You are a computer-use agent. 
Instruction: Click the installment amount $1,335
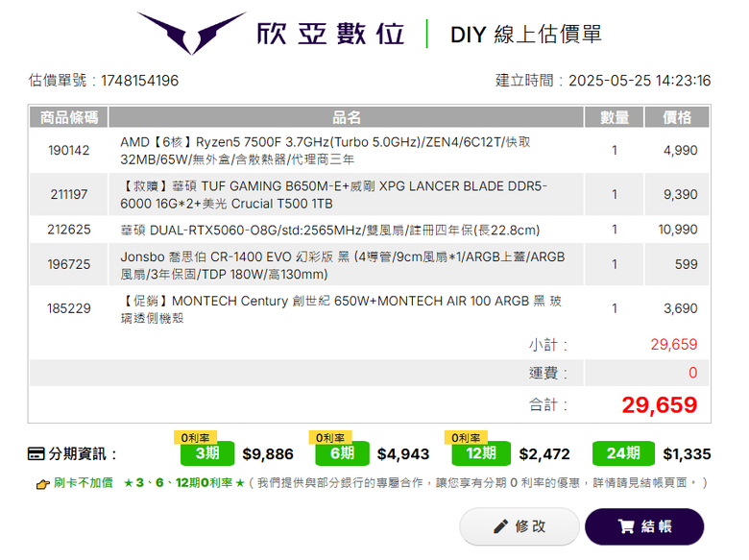click(x=687, y=454)
